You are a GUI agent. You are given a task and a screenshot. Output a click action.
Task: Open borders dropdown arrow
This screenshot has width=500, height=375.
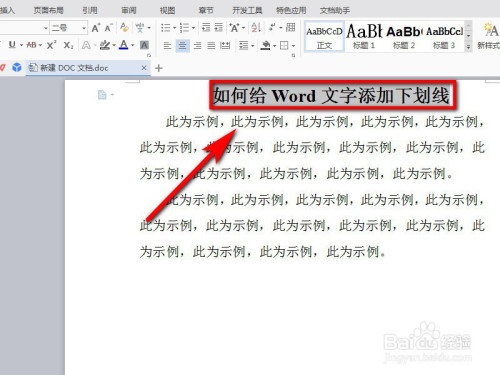click(x=293, y=46)
